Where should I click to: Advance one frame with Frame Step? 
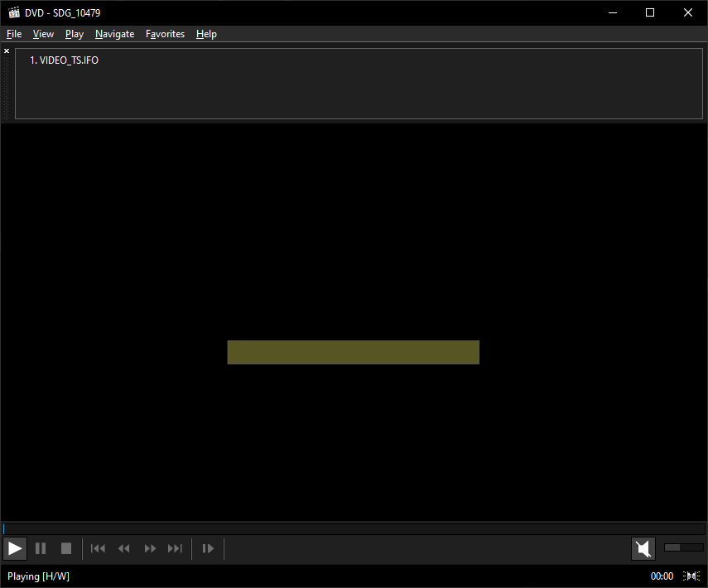click(207, 548)
